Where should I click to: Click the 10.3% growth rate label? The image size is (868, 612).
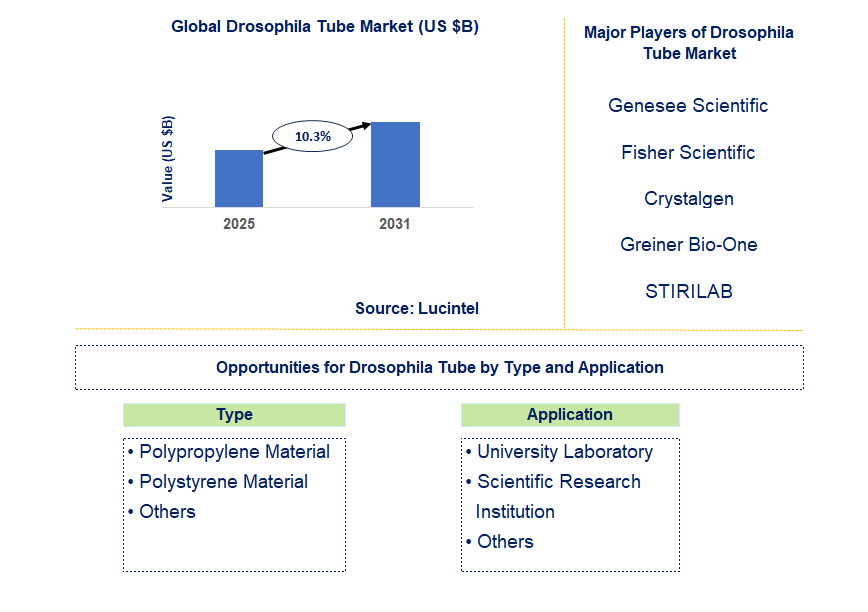(x=312, y=136)
